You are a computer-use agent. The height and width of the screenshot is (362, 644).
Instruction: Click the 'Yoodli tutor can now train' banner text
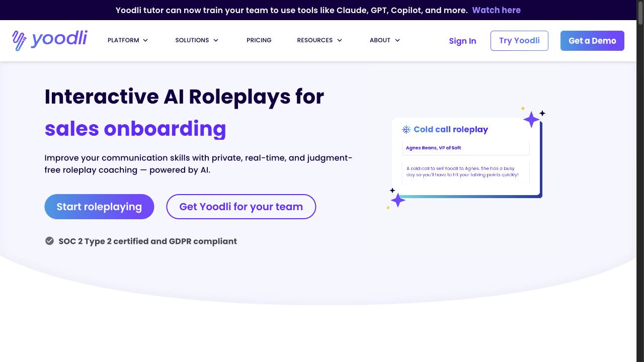click(x=291, y=10)
